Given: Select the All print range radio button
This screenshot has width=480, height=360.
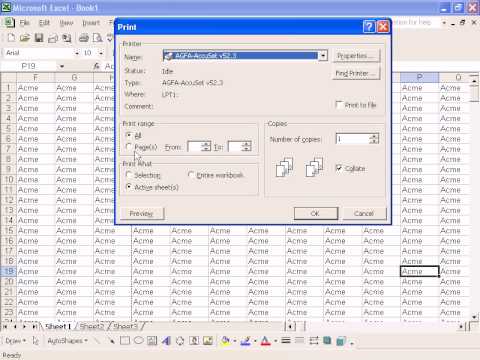Looking at the screenshot, I should pyautogui.click(x=129, y=135).
